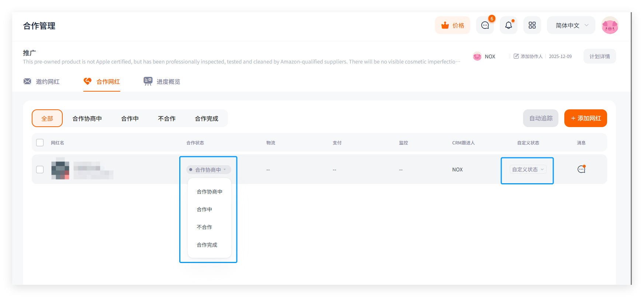The width and height of the screenshot is (644, 297).
Task: Check the influencer row checkbox
Action: coord(40,170)
